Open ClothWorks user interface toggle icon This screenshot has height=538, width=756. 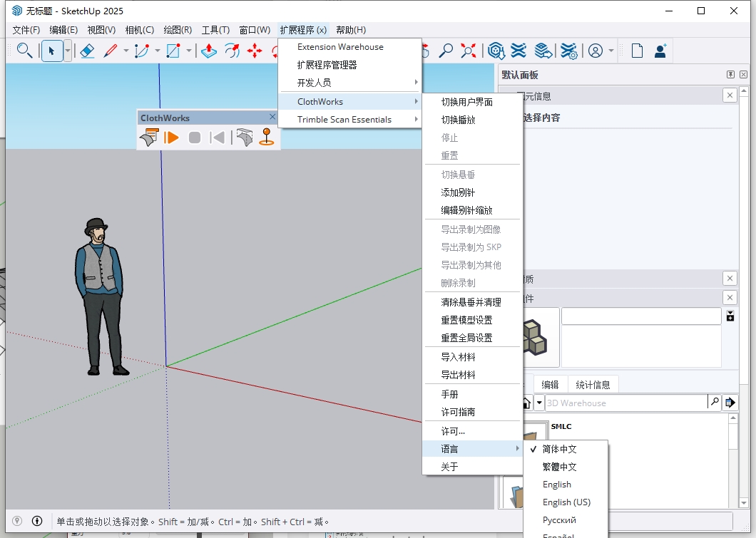tap(149, 138)
